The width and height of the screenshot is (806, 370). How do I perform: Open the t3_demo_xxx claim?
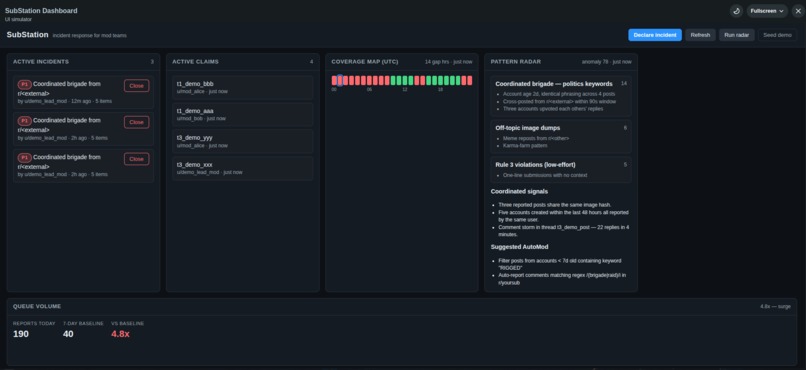pyautogui.click(x=243, y=169)
